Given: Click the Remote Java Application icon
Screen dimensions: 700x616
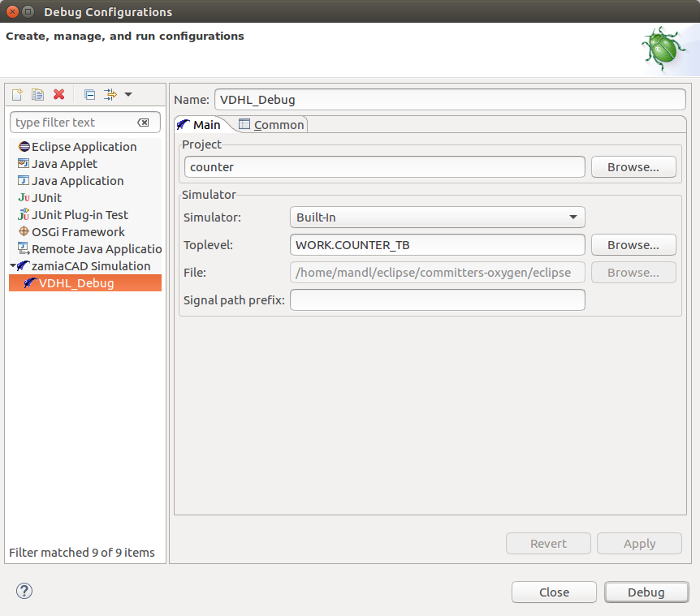Looking at the screenshot, I should [24, 248].
